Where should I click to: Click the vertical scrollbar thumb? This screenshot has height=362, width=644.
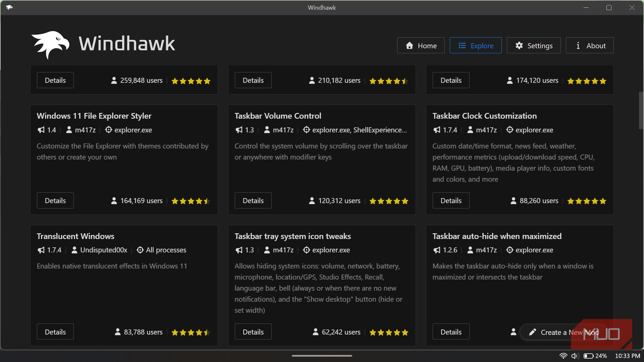[641, 111]
